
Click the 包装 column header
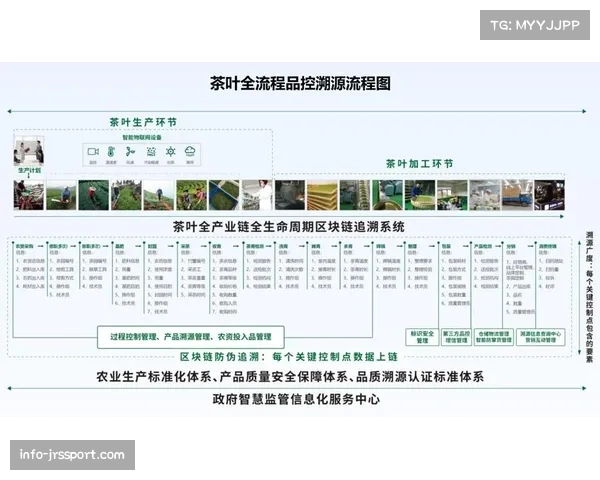click(446, 246)
